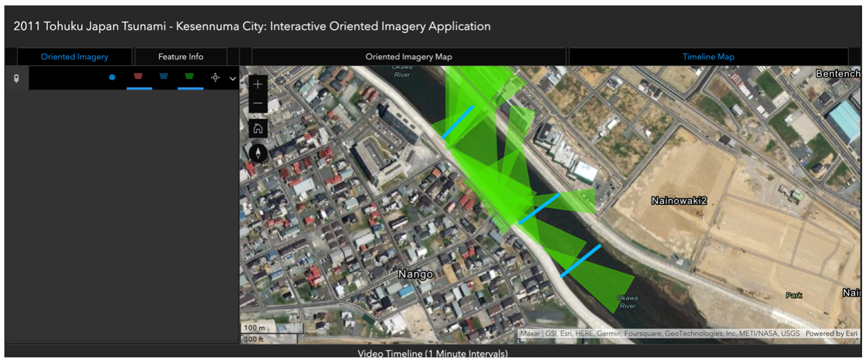Switch to the Timeline Map tab

click(x=708, y=57)
